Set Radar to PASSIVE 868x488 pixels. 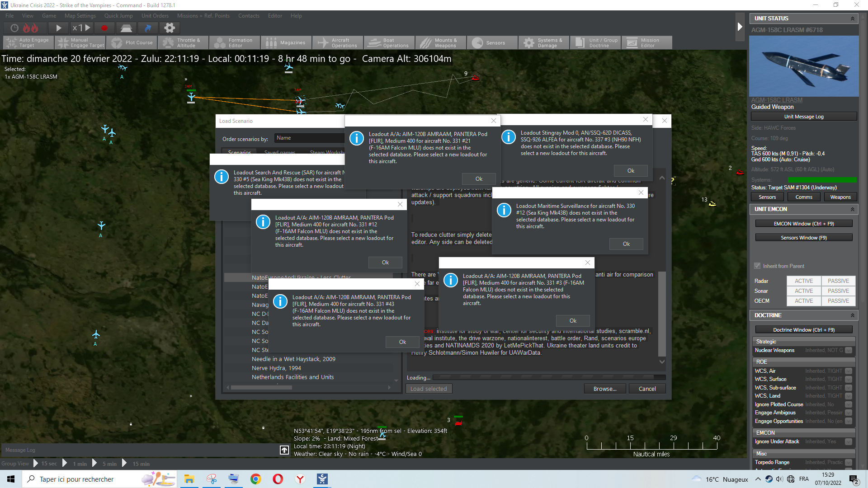click(x=838, y=281)
